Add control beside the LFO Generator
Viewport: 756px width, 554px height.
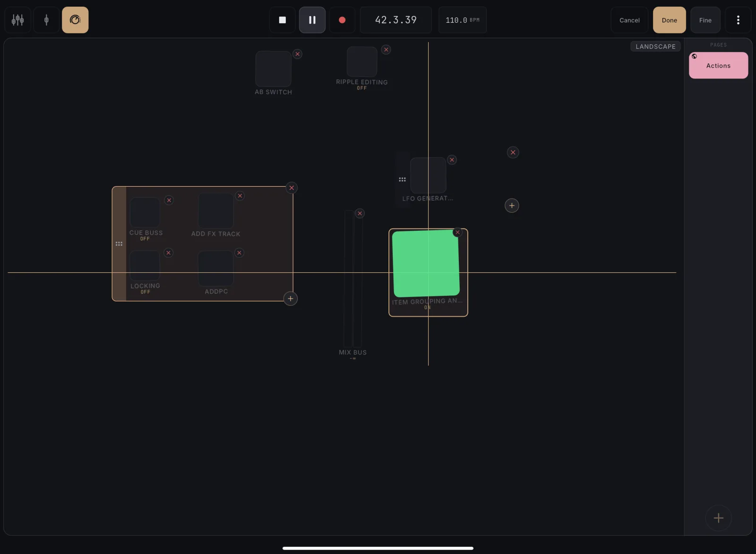point(512,206)
